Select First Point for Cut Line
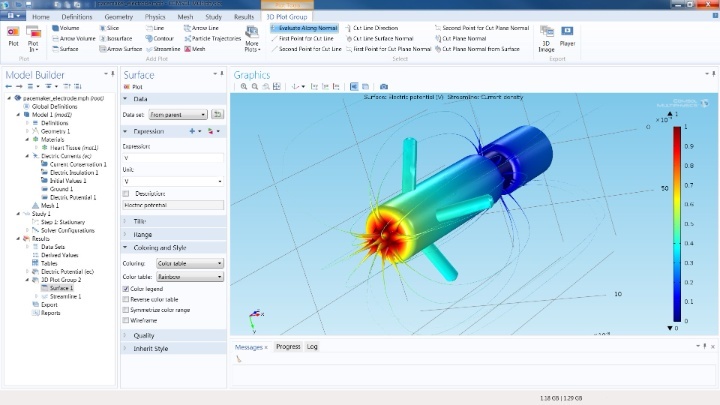The width and height of the screenshot is (720, 405). coord(302,39)
